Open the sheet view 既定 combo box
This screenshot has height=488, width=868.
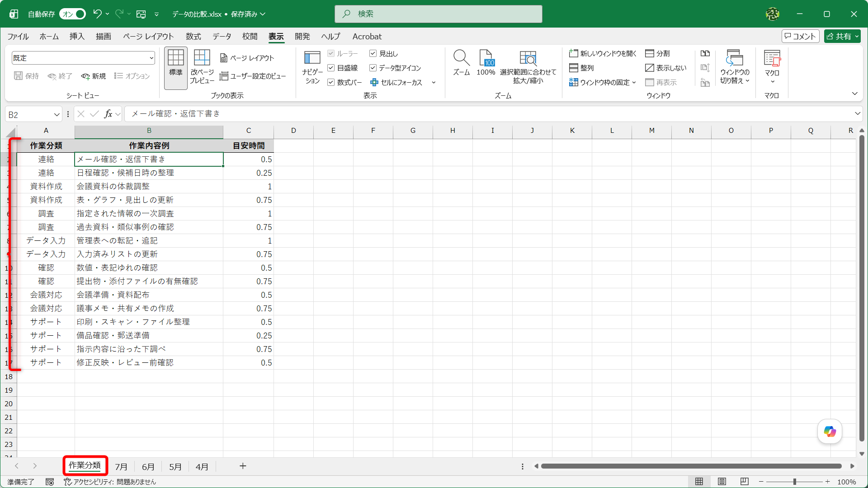coord(83,58)
